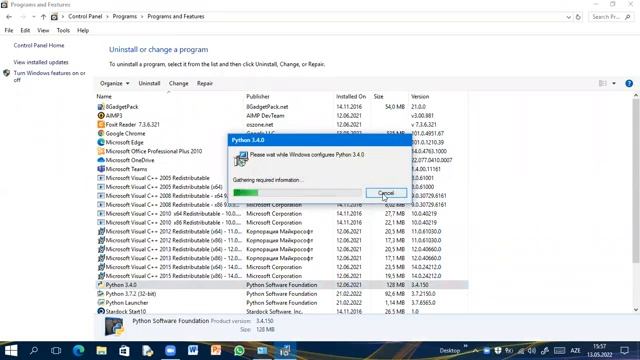Select the Microsoft Edge icon in list
The height and width of the screenshot is (360, 640).
pyautogui.click(x=101, y=142)
